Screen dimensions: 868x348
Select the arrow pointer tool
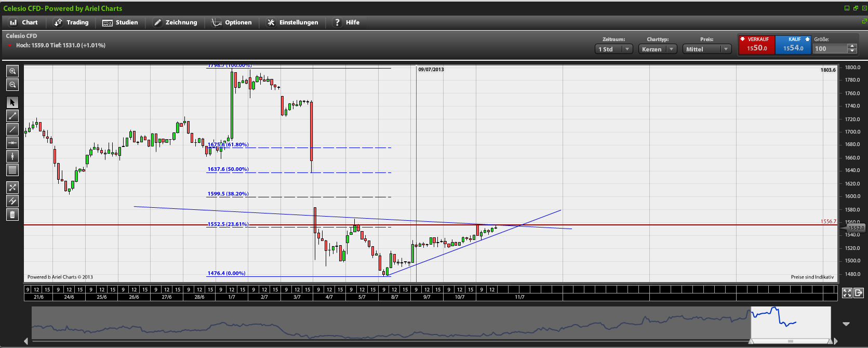12,102
